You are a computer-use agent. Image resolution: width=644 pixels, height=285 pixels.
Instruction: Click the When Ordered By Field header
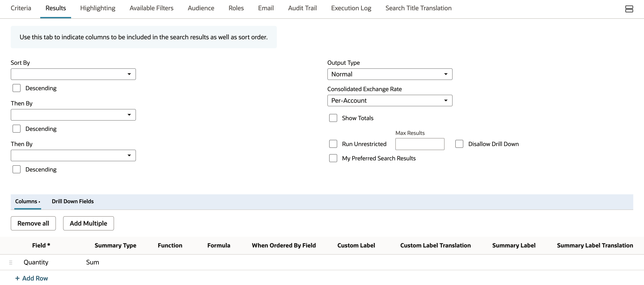click(284, 245)
